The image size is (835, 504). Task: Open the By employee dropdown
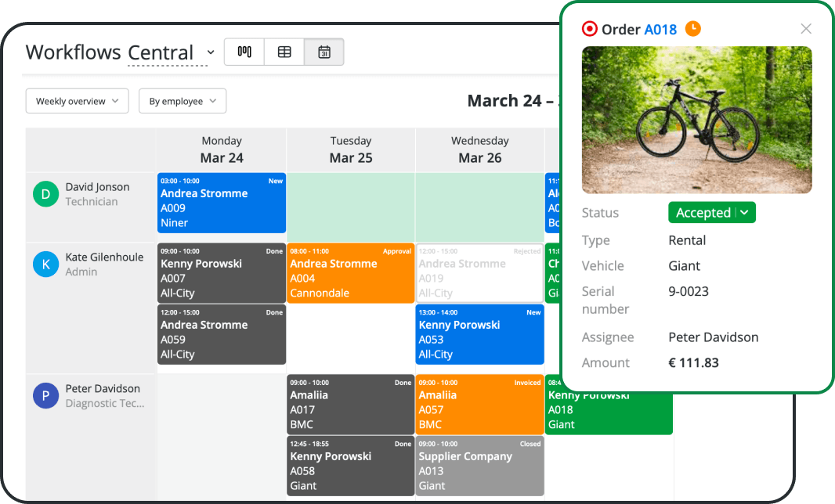point(183,101)
